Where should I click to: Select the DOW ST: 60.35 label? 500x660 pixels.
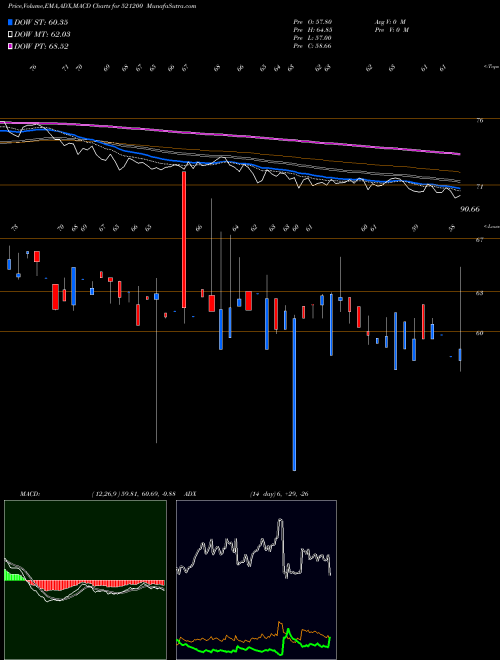tap(41, 22)
